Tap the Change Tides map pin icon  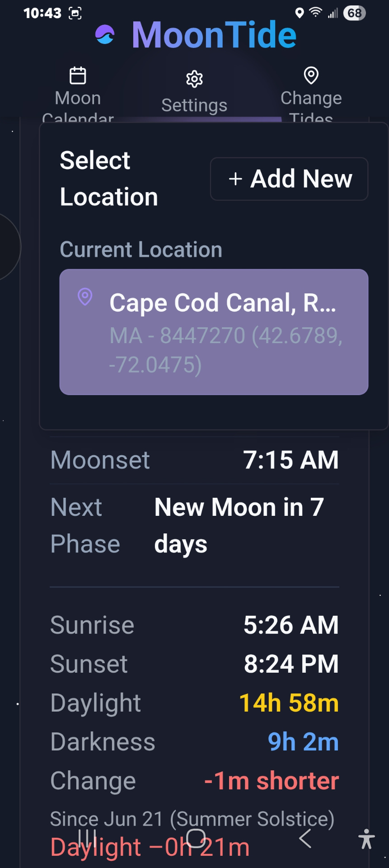(311, 75)
